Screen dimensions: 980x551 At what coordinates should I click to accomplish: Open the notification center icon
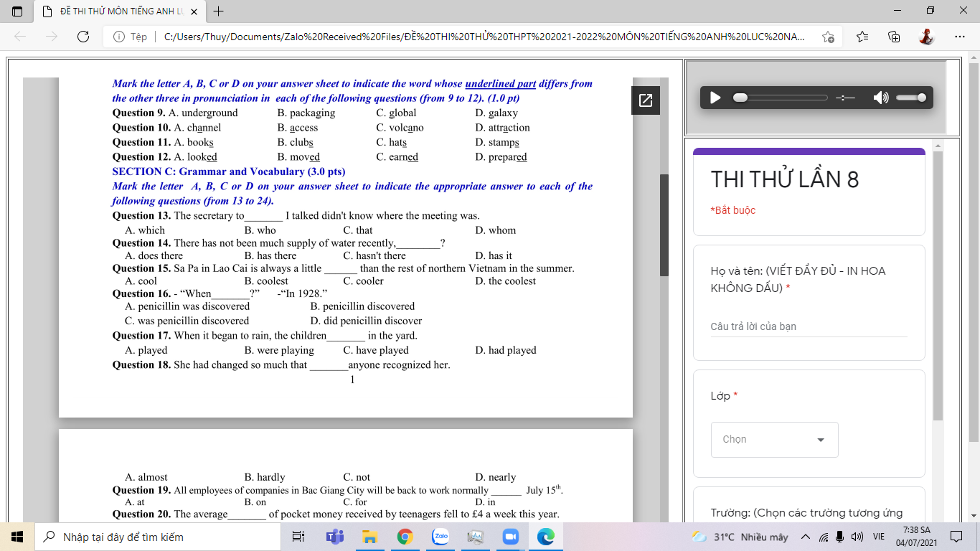(956, 537)
